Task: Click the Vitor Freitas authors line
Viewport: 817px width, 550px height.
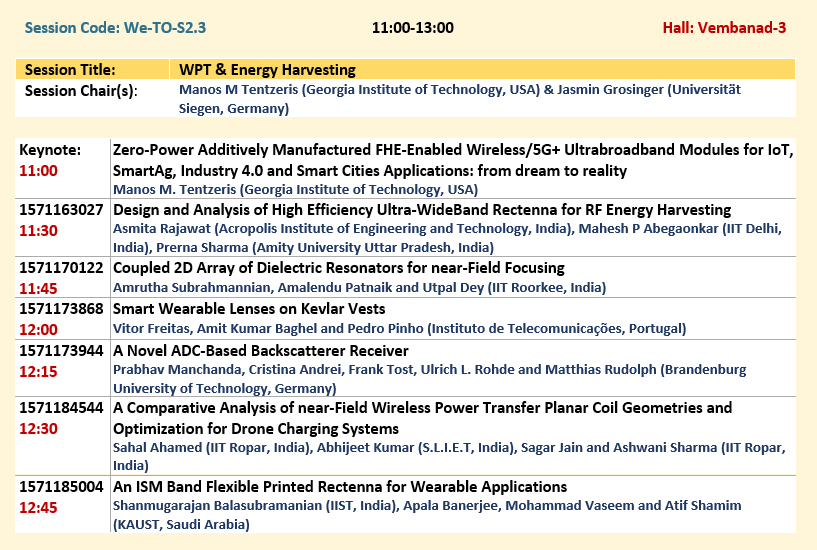Action: point(399,328)
